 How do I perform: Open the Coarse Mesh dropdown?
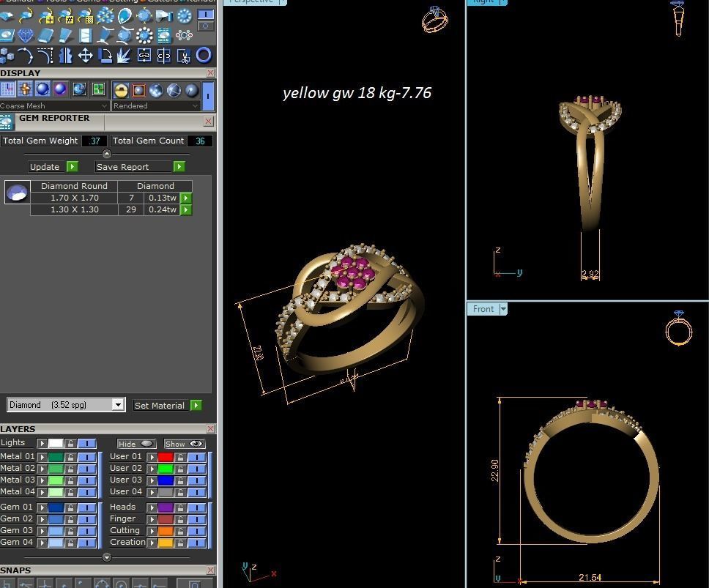[54, 105]
